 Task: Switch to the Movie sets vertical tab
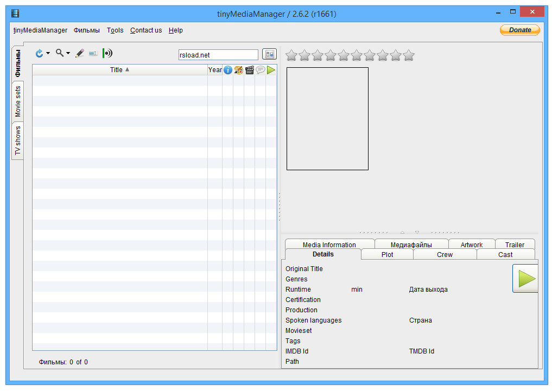[x=17, y=101]
